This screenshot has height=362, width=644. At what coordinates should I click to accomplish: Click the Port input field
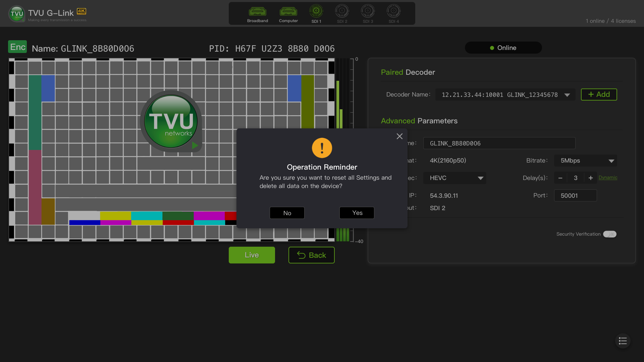575,196
